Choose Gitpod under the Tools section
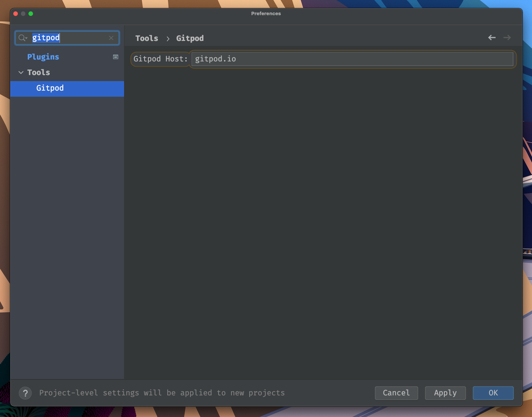This screenshot has height=417, width=532. pyautogui.click(x=50, y=88)
